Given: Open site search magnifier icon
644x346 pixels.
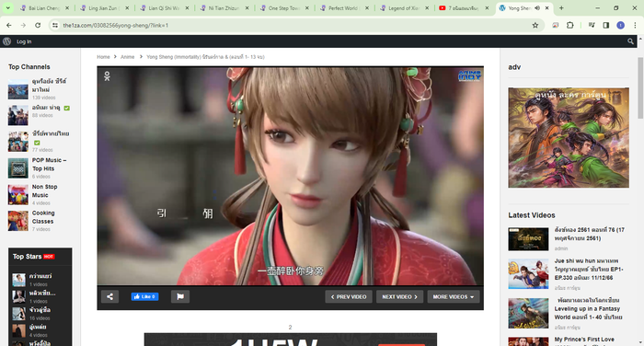Looking at the screenshot, I should 630,41.
